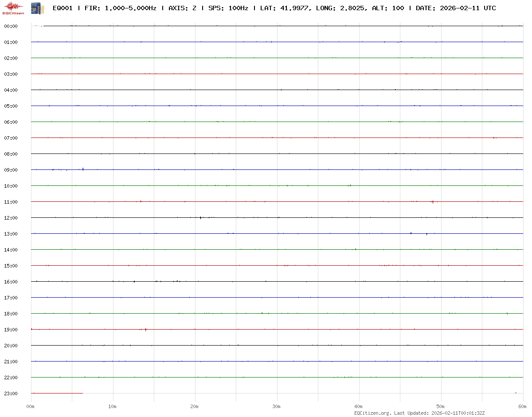Click the short red trace at 23:00
The height and width of the screenshot is (417, 532).
57,393
